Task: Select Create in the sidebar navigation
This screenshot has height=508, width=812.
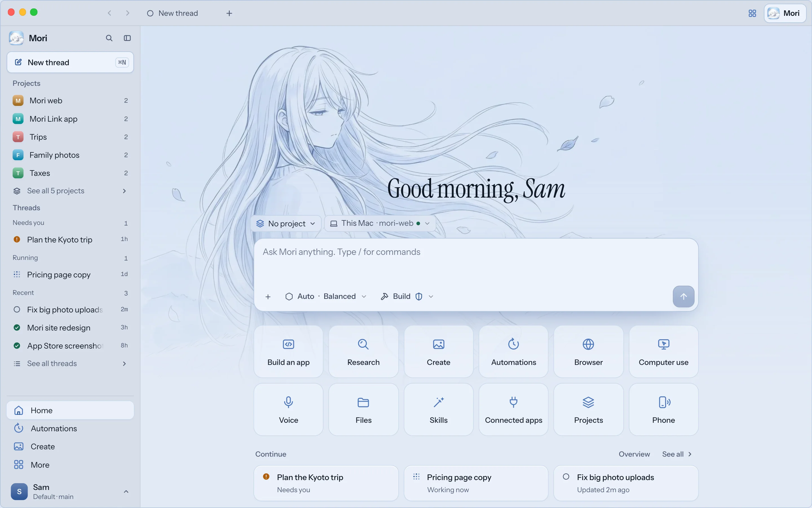Action: coord(70,446)
